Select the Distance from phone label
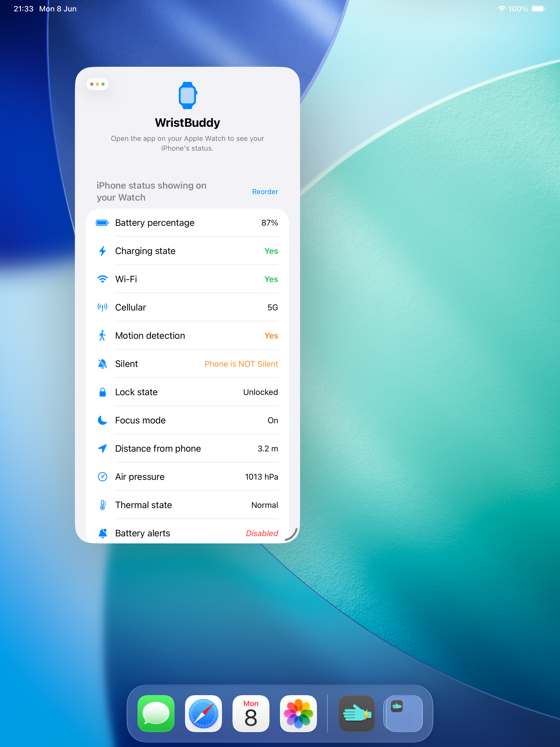This screenshot has height=747, width=560. coord(158,448)
